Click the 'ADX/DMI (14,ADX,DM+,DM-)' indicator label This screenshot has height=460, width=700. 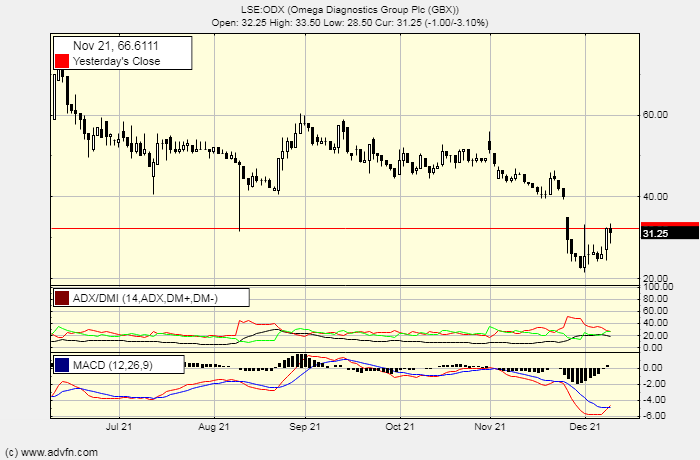coord(145,298)
